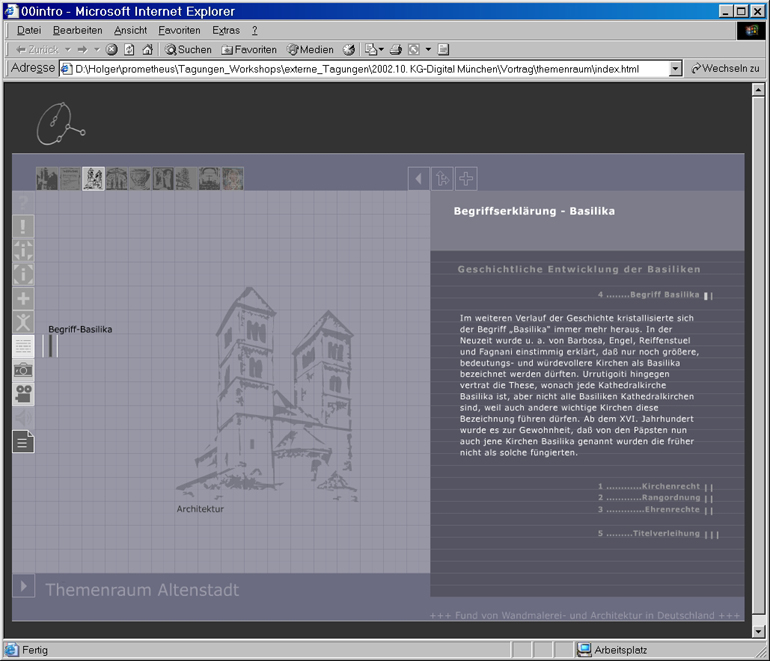
Task: Select the highlighted third thumbnail in strip
Action: (x=93, y=179)
